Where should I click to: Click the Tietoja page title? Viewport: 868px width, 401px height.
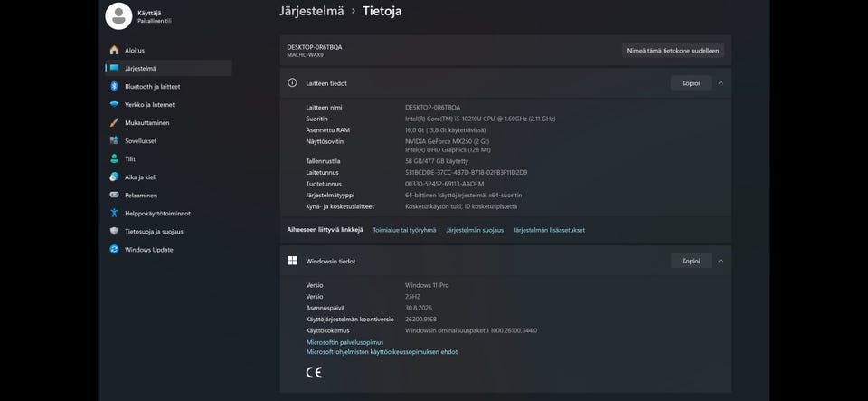[x=382, y=11]
